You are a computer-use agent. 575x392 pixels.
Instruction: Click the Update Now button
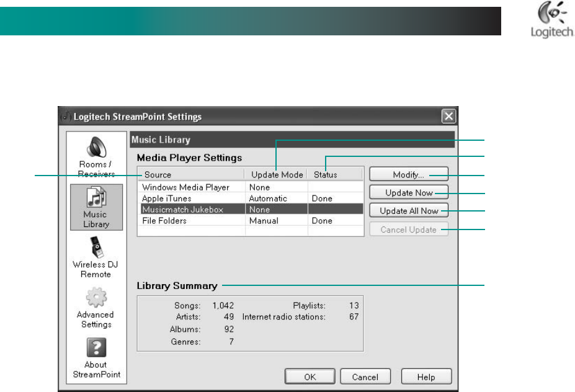pyautogui.click(x=409, y=192)
